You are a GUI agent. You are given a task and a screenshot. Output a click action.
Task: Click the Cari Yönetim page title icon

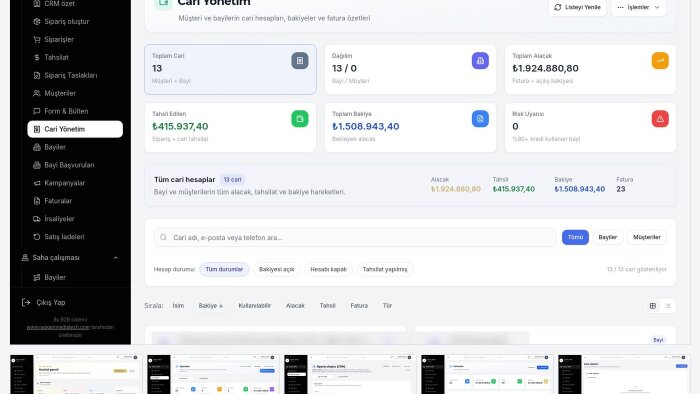[163, 4]
